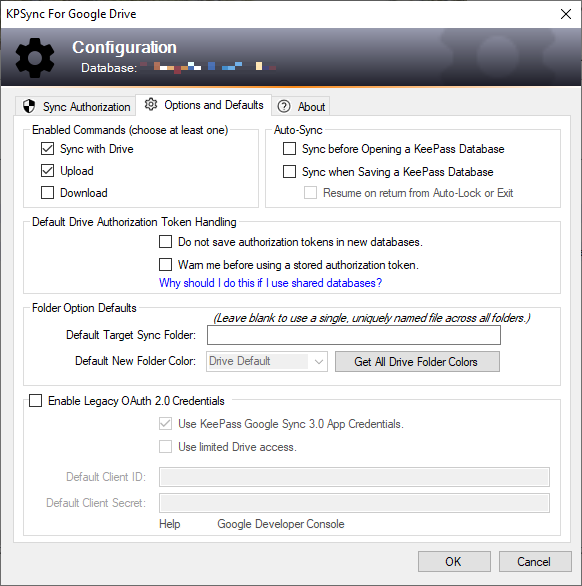Click the Default Client ID field
The image size is (582, 586).
(x=354, y=477)
